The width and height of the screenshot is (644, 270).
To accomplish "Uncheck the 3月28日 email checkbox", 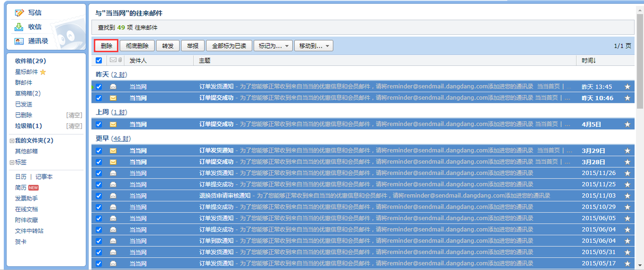I will pyautogui.click(x=99, y=162).
